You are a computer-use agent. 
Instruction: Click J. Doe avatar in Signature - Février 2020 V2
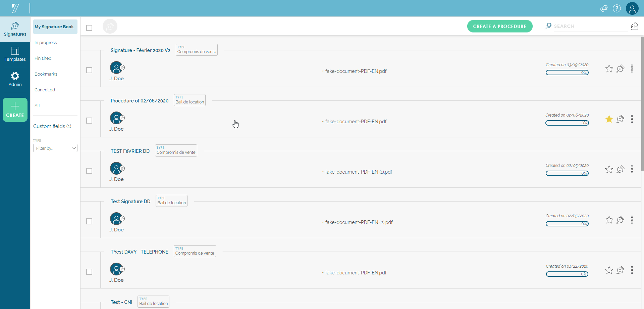116,68
